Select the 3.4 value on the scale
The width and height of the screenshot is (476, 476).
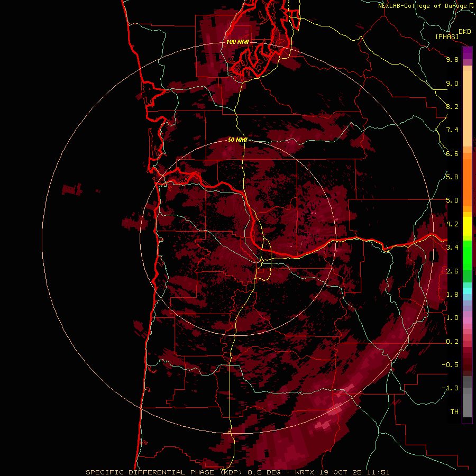pos(452,248)
